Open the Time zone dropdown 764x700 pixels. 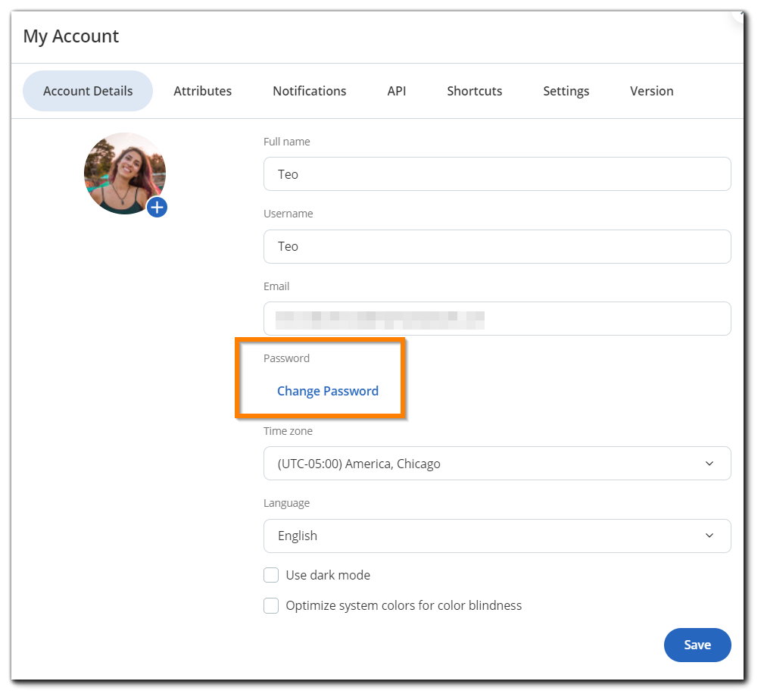[497, 463]
